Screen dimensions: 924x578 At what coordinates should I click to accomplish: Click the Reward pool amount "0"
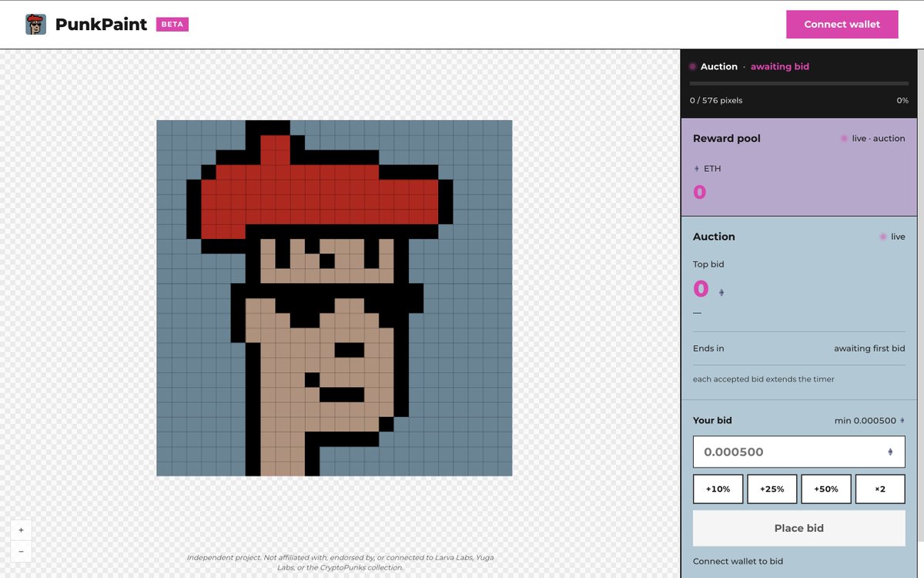pyautogui.click(x=699, y=192)
